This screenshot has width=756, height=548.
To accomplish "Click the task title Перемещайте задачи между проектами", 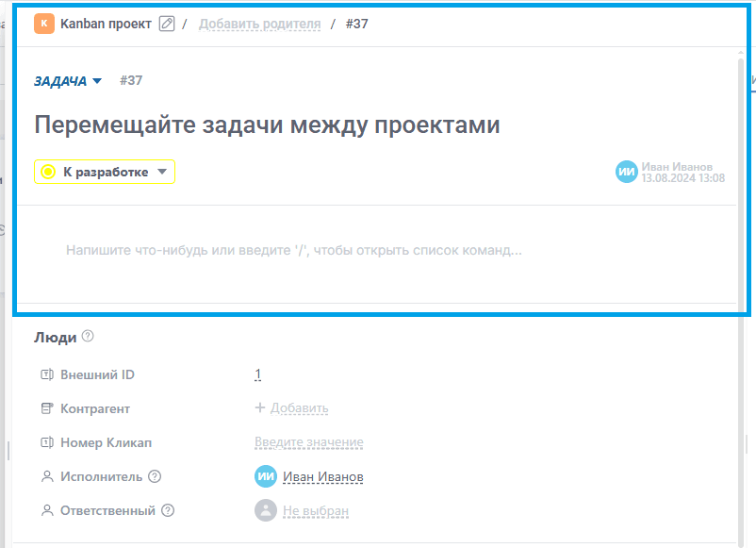I will [267, 125].
